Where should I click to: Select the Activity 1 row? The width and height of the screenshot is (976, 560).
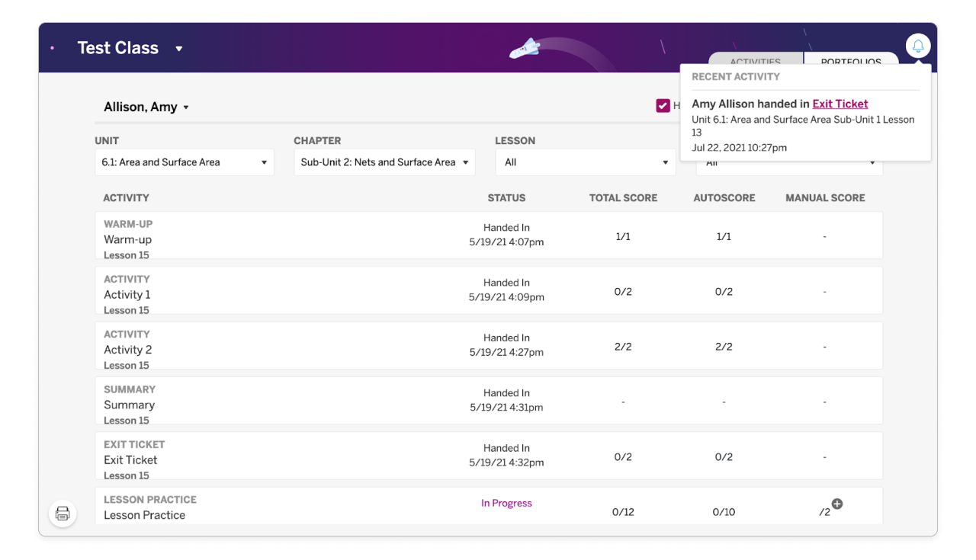[489, 290]
